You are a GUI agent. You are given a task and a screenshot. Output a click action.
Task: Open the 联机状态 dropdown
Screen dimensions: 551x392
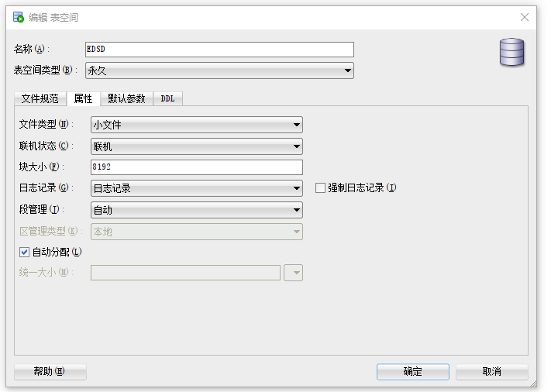coord(297,146)
